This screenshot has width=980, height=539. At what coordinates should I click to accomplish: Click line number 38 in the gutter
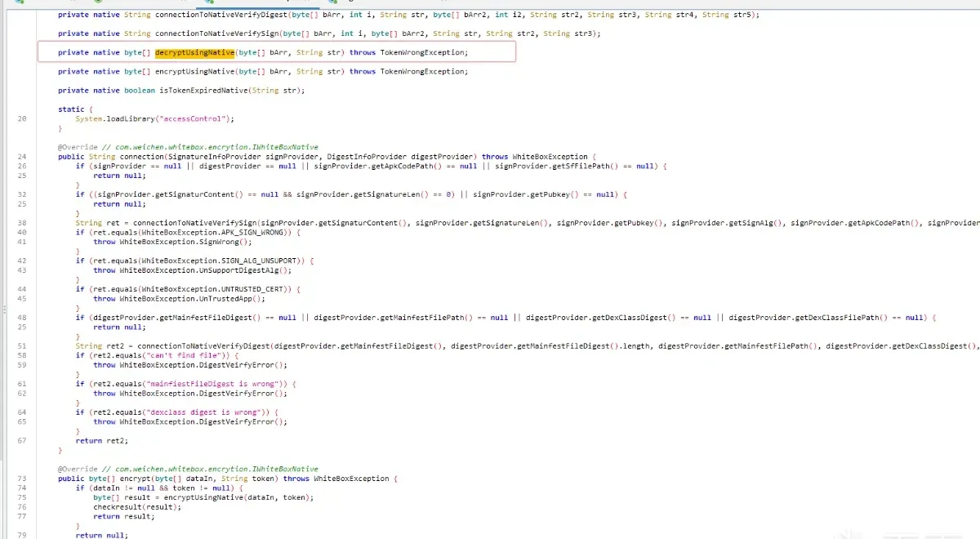(x=21, y=222)
